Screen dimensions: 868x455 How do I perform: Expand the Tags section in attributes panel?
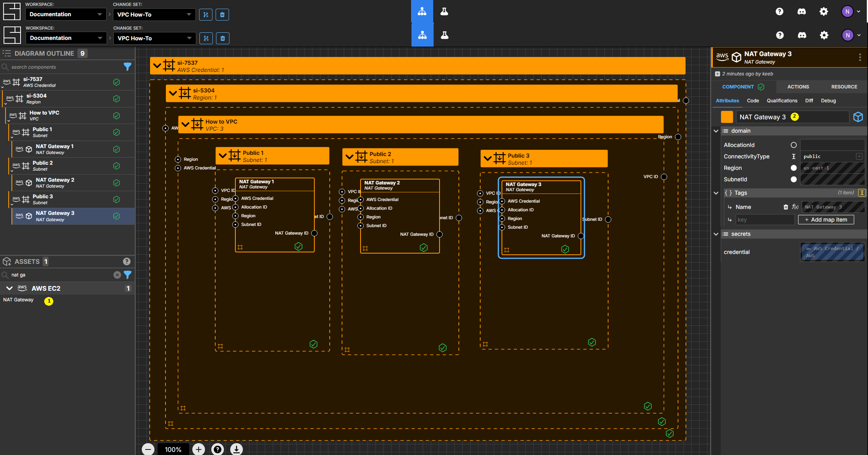716,192
